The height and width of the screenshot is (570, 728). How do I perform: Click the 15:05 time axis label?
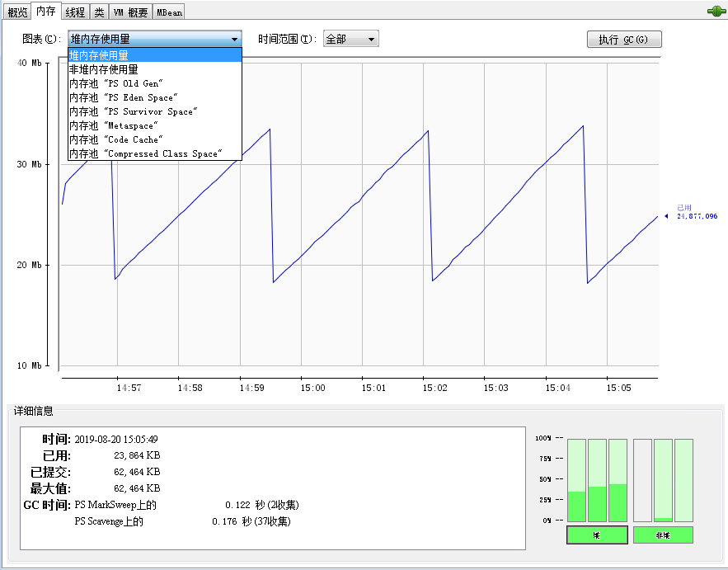(618, 388)
